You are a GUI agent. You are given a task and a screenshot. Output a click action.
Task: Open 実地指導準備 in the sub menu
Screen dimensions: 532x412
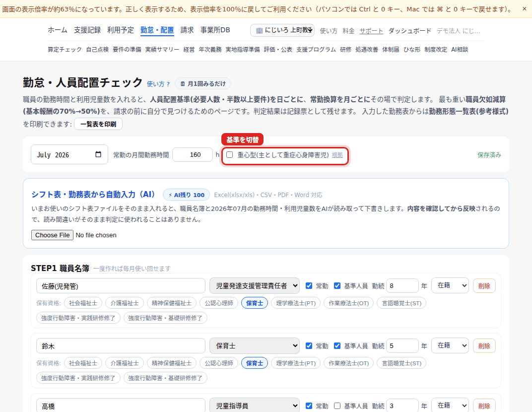(x=243, y=50)
